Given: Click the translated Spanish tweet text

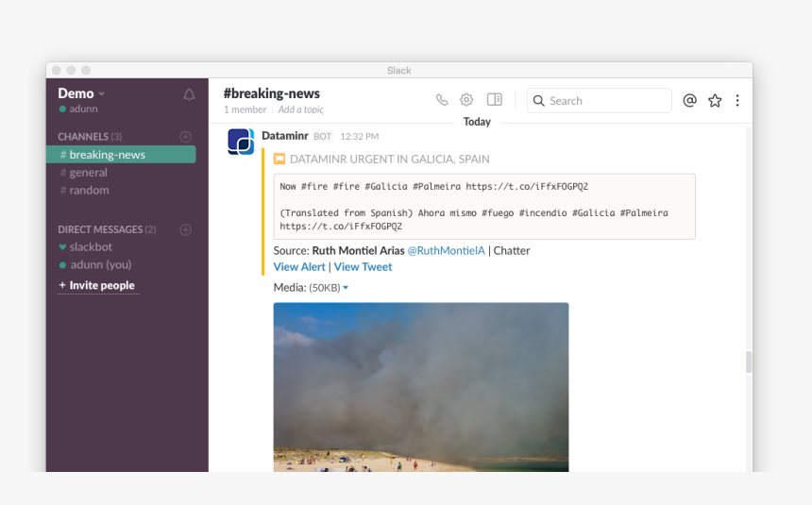Looking at the screenshot, I should pos(474,220).
